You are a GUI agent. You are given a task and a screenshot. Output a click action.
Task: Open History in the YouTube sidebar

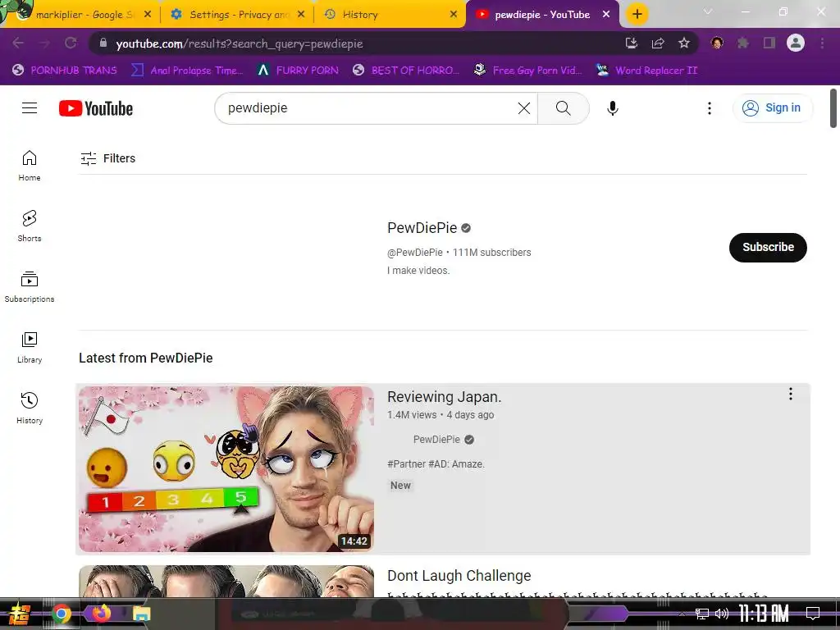click(30, 409)
